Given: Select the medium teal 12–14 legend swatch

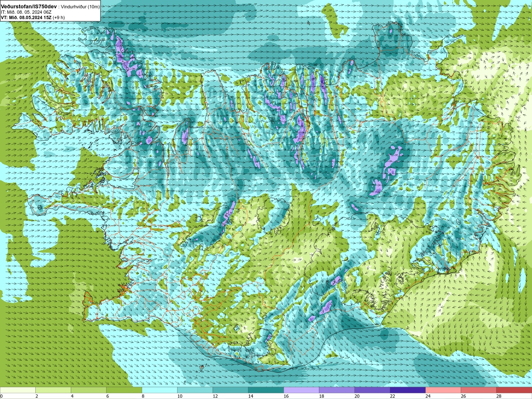Looking at the screenshot, I should 231,390.
